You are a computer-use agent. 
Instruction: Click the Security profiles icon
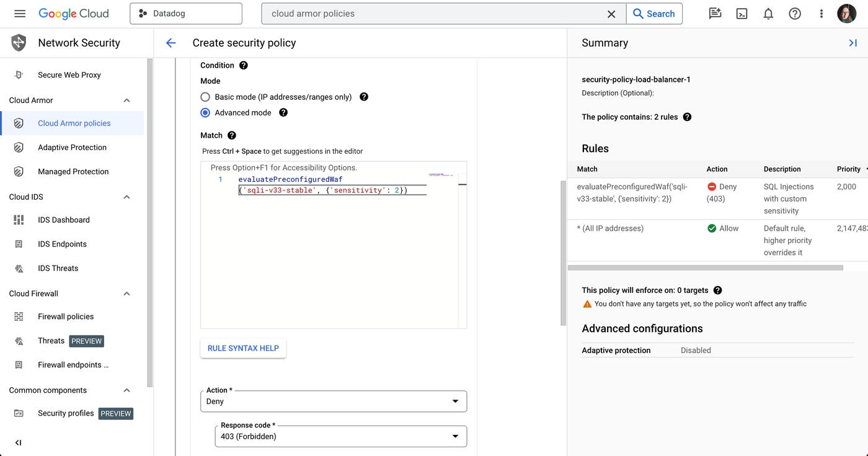point(19,413)
